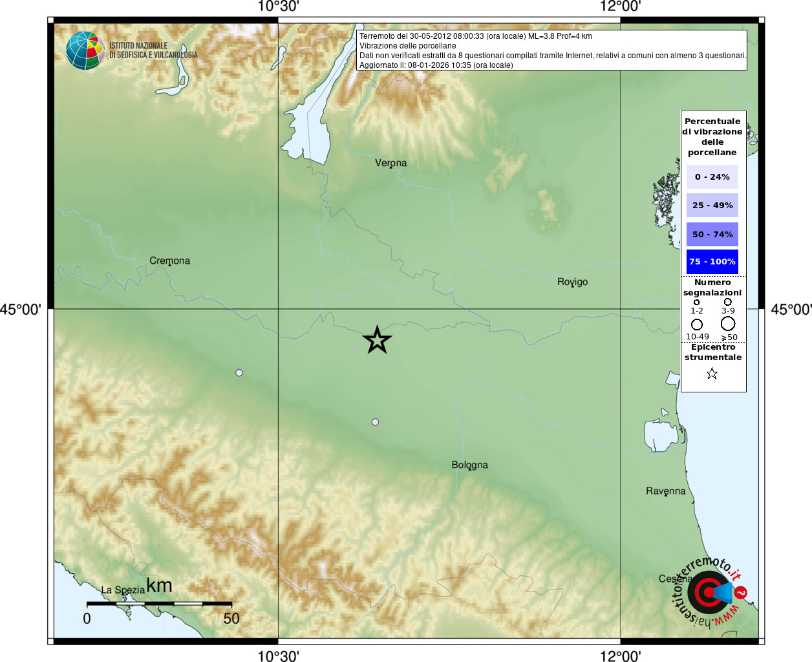Click the legend circle labeled 1-2
This screenshot has height=662, width=812.
(x=696, y=302)
